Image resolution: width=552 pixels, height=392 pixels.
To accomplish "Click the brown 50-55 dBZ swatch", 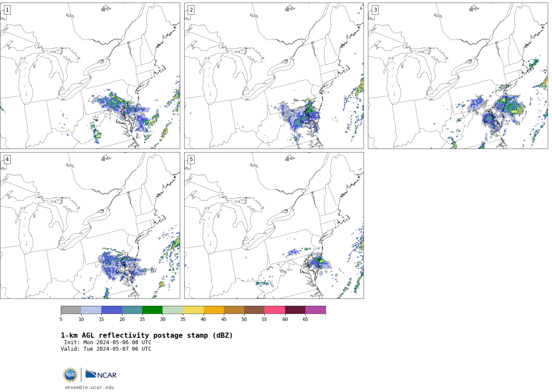I will 254,310.
